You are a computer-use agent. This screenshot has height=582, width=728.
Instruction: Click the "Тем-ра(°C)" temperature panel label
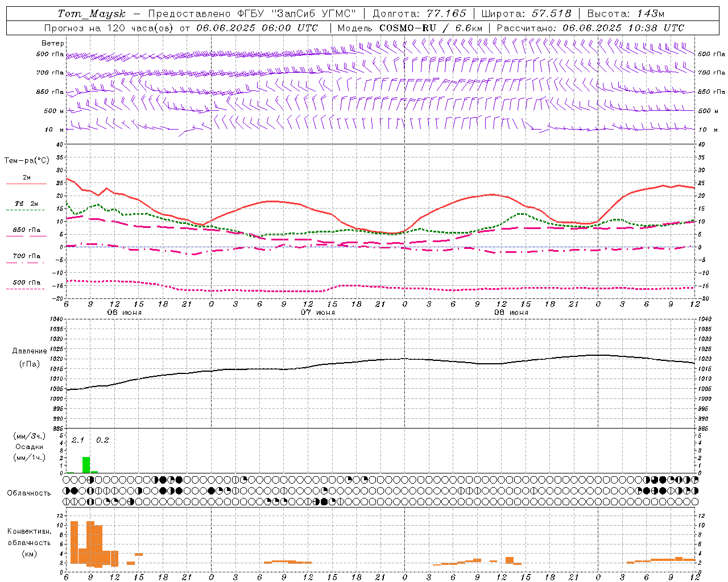(27, 161)
